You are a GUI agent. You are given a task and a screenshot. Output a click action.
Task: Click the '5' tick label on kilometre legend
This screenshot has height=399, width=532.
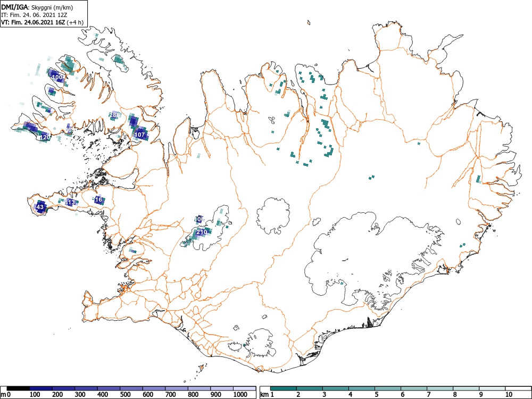[376, 395]
